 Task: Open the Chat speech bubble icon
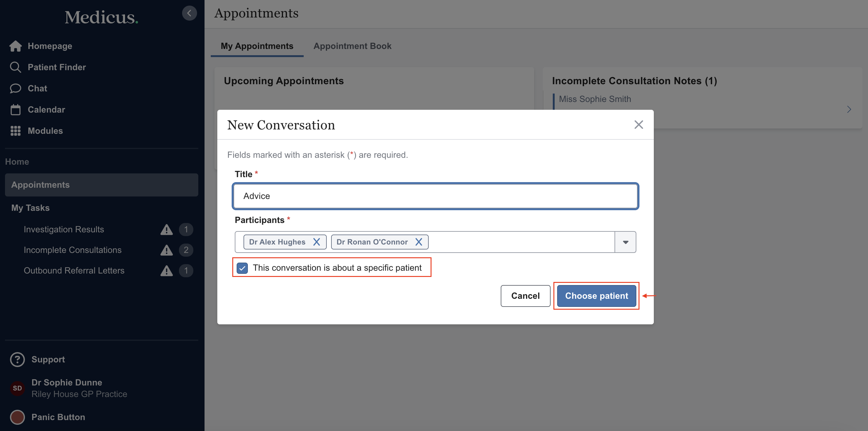tap(16, 88)
